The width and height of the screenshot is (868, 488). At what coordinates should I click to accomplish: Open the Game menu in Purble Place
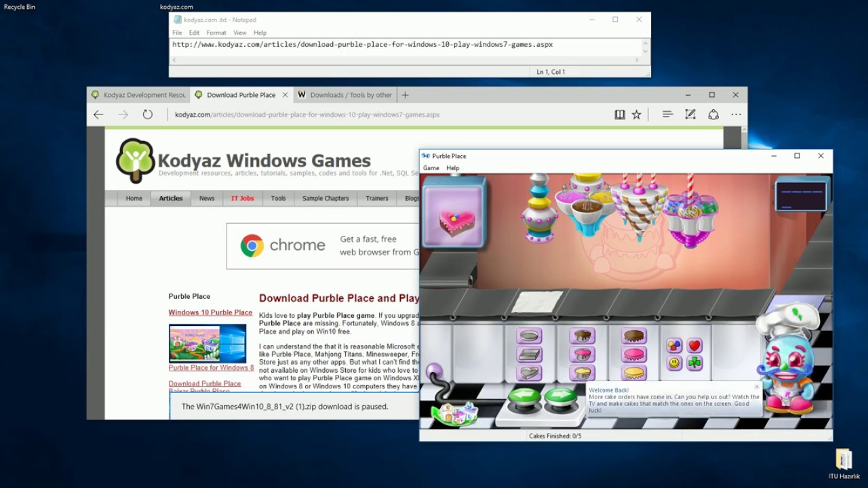(x=431, y=168)
